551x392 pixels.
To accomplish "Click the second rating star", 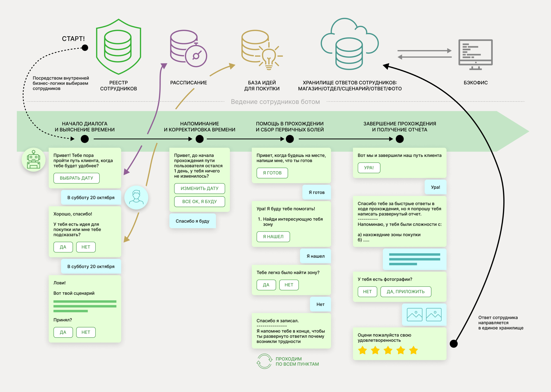I will pos(375,350).
